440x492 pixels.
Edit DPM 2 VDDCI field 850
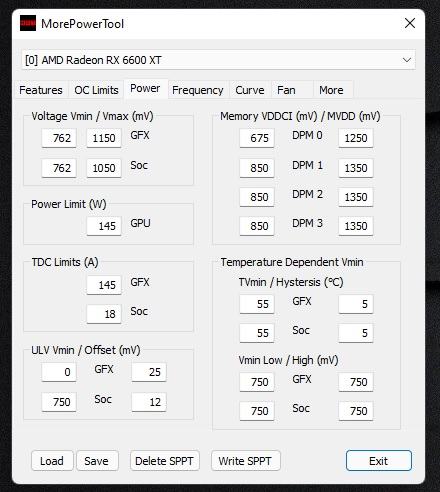pos(257,197)
